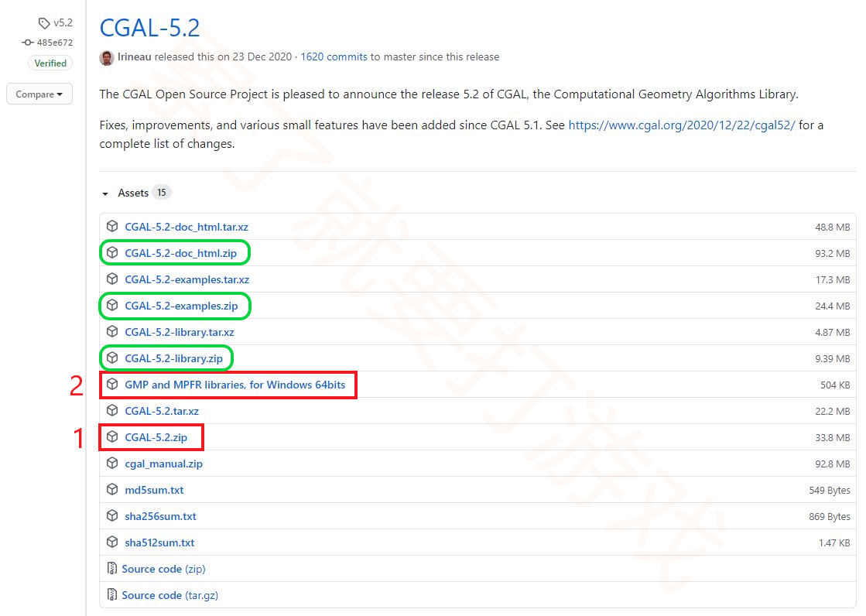Download the sha256sum.txt file
Image resolution: width=866 pixels, height=616 pixels.
click(x=160, y=515)
